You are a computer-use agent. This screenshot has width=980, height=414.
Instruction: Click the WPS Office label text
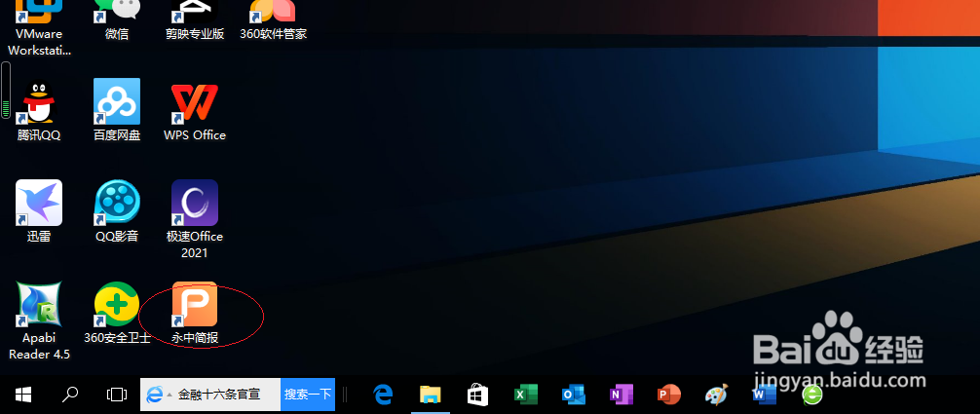click(195, 135)
